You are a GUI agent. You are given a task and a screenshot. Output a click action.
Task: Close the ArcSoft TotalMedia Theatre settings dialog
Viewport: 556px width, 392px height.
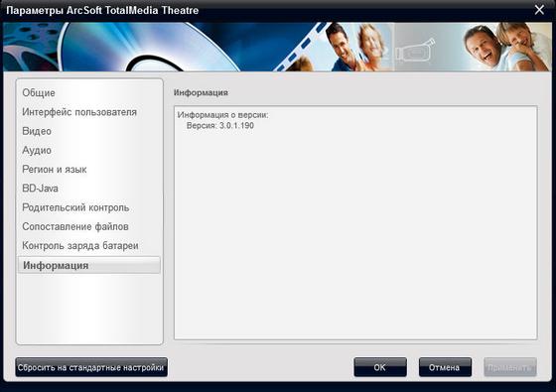[539, 10]
